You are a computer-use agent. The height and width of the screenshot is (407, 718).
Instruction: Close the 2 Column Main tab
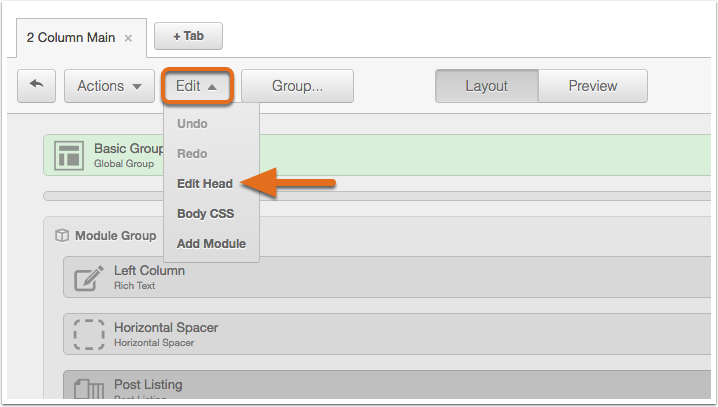[128, 38]
